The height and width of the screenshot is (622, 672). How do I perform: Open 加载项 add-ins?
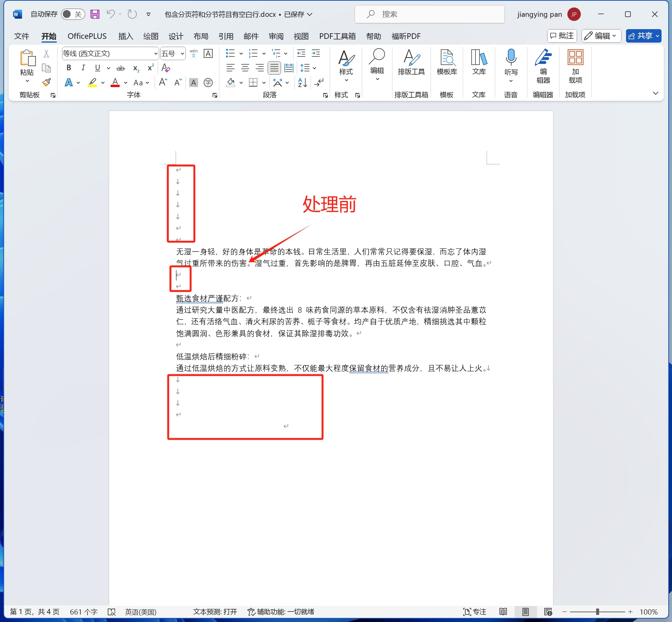575,66
